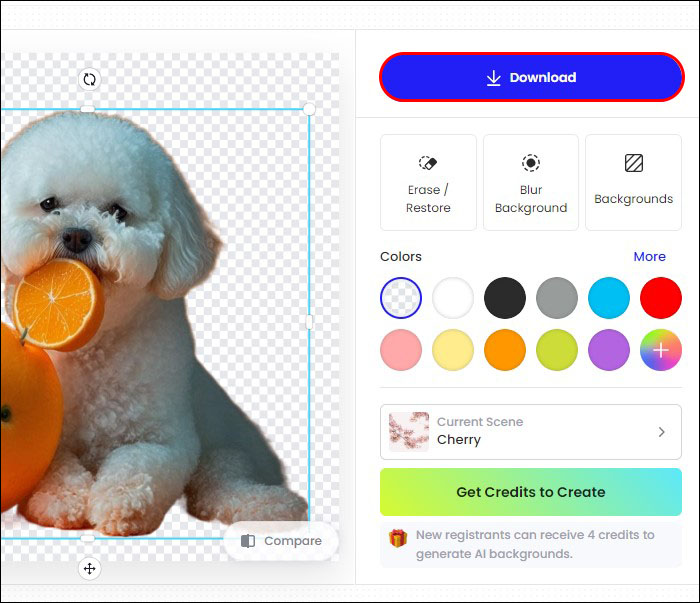
Task: Select the pink color swatch
Action: (401, 350)
